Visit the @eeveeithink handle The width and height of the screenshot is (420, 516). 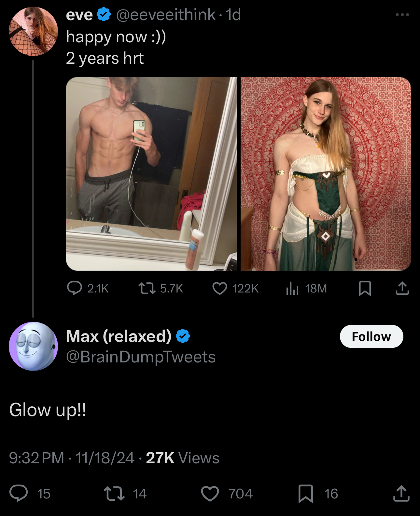click(x=165, y=15)
